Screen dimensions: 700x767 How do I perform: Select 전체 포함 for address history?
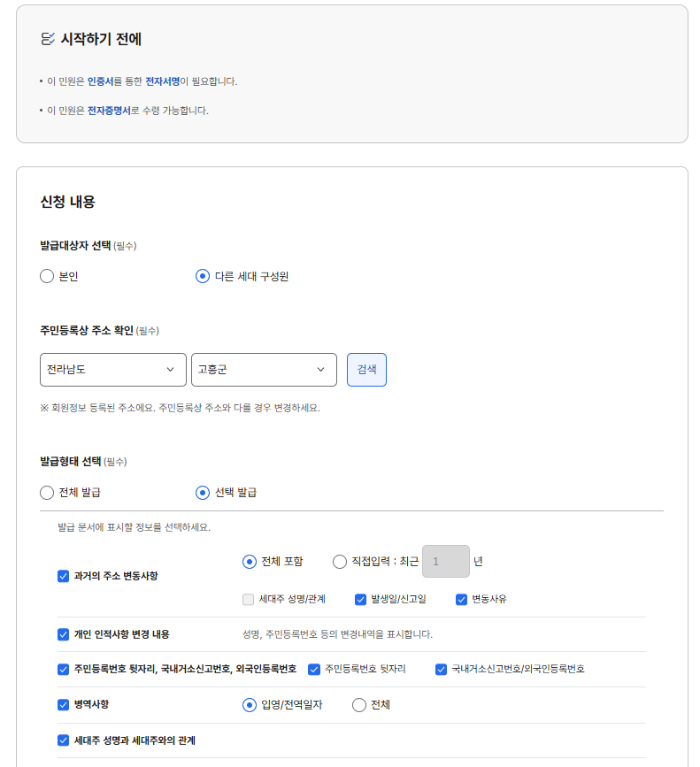(251, 562)
